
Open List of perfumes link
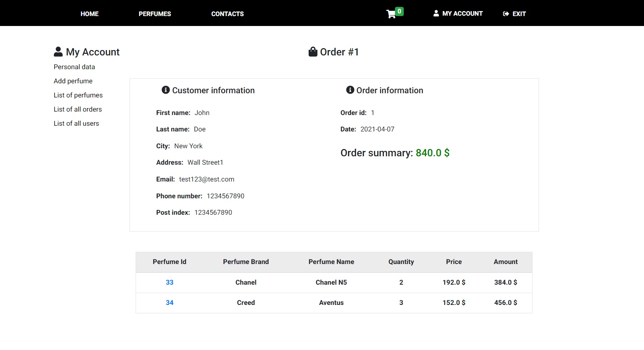[78, 95]
